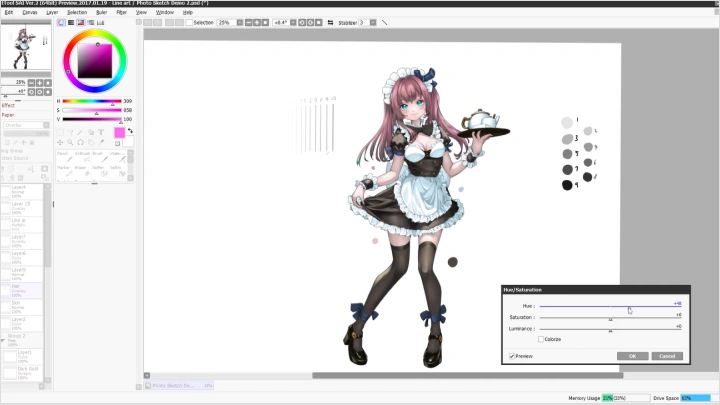This screenshot has height=405, width=720.
Task: Enable the Colorize checkbox
Action: coord(541,339)
